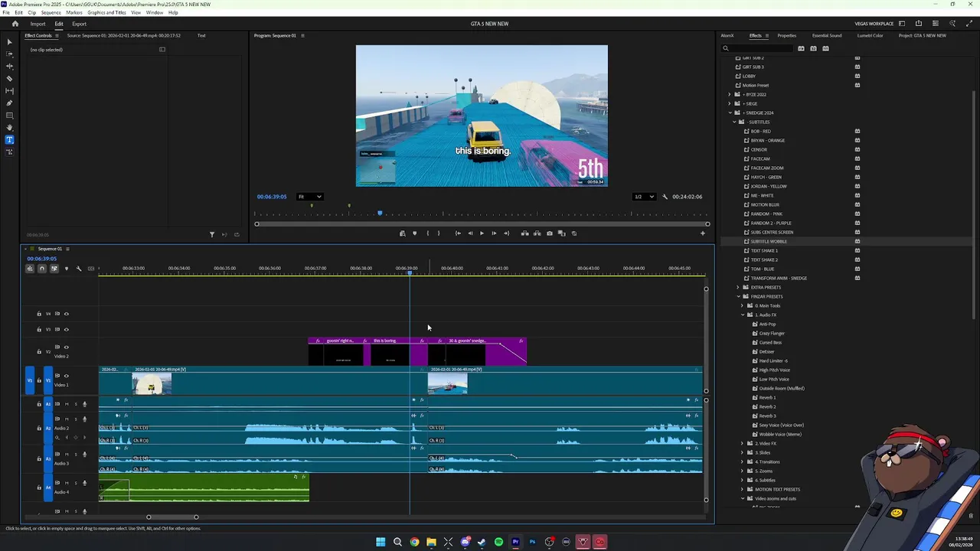Click the Home icon at top left
Screen dimensions: 980x551
(x=15, y=24)
